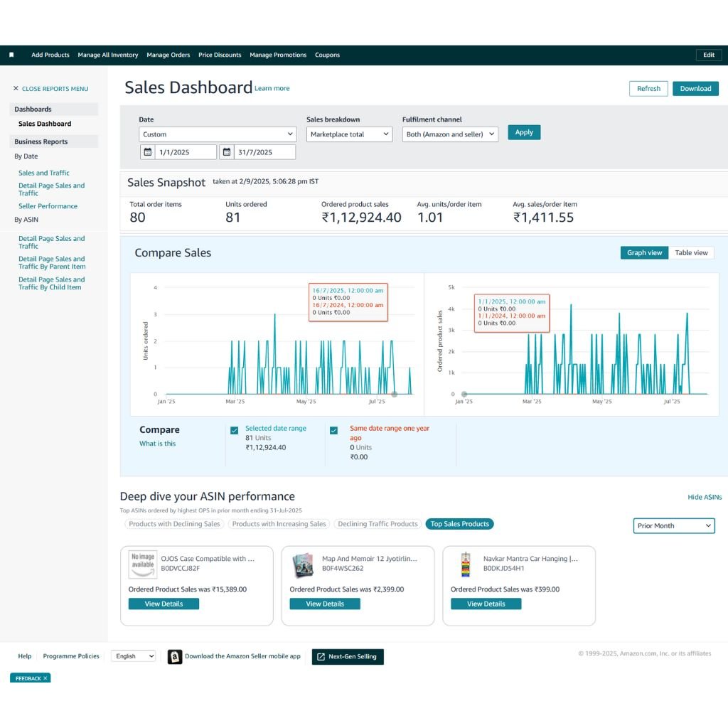The image size is (728, 728).
Task: Open the Date Custom dropdown
Action: click(218, 134)
